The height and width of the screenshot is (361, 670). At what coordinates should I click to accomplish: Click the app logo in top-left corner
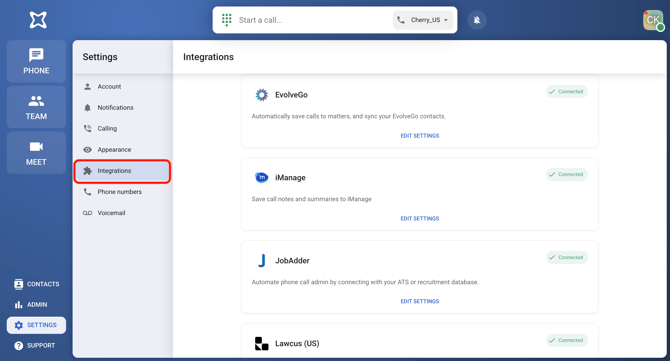tap(38, 20)
